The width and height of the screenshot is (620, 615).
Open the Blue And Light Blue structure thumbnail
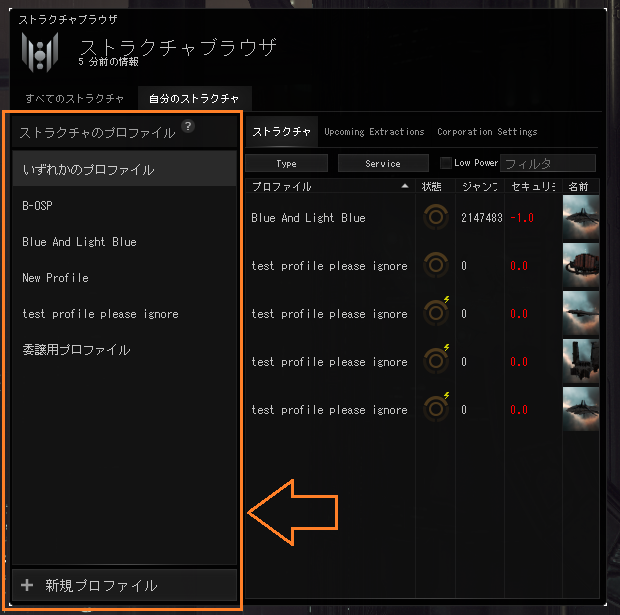point(580,217)
